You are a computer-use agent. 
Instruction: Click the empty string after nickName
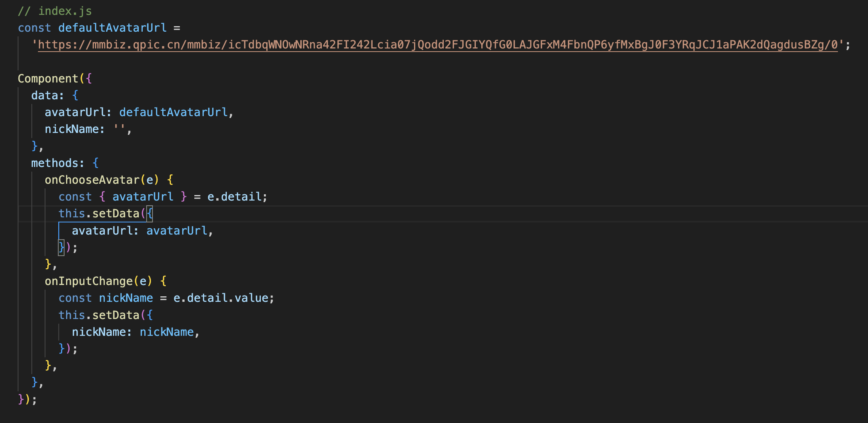[119, 129]
